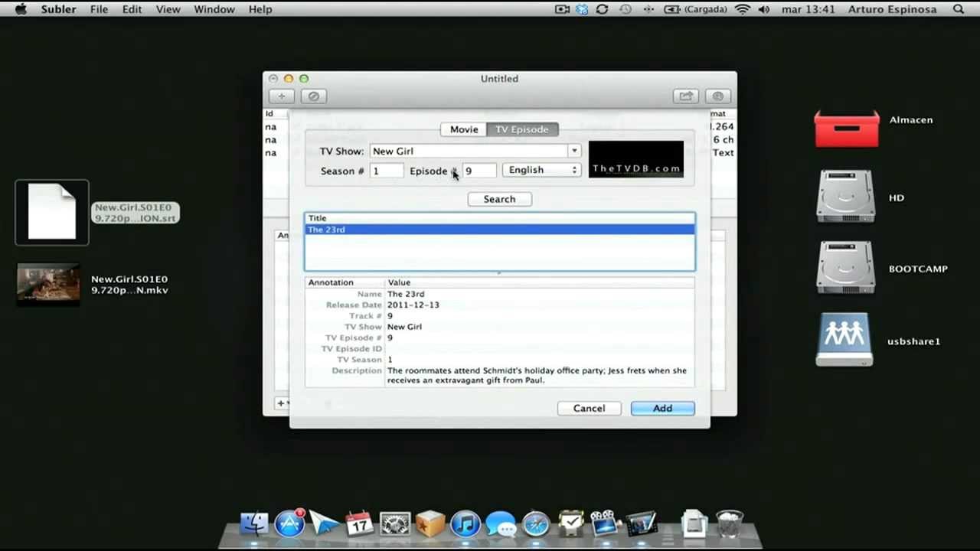Screen dimensions: 980x551
Task: Click the Wi-Fi status icon in menu bar
Action: pos(742,9)
